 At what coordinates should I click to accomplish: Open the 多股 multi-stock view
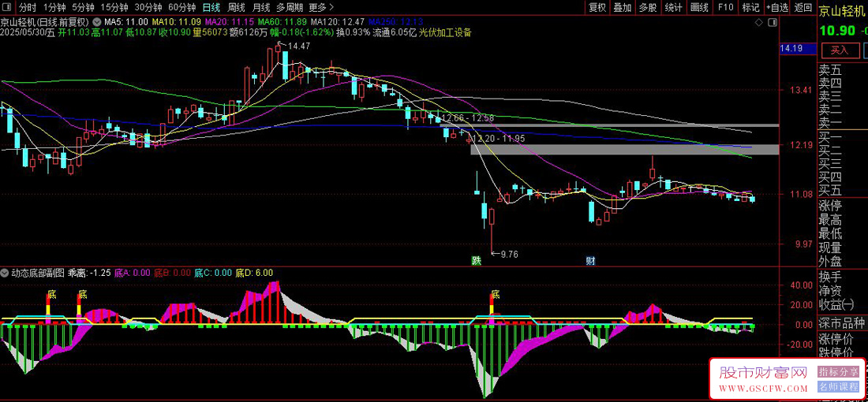pyautogui.click(x=648, y=8)
